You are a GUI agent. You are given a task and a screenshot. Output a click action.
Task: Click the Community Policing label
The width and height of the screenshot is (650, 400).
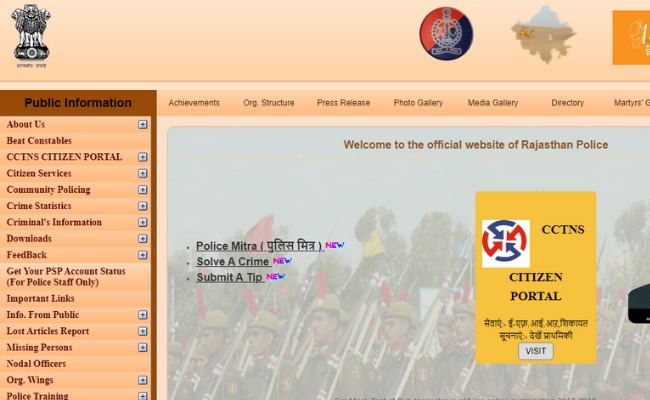[49, 190]
